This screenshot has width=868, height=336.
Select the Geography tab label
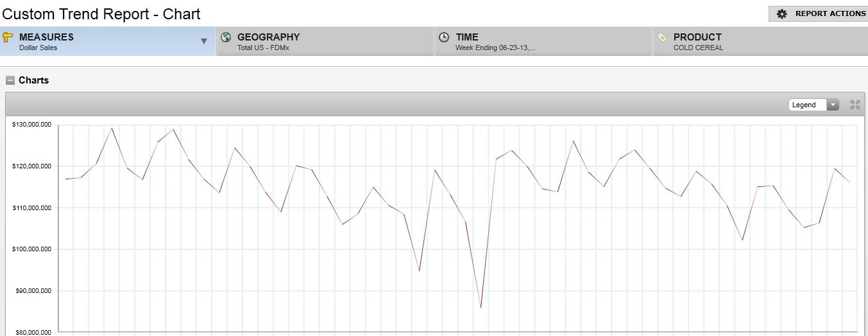point(268,37)
